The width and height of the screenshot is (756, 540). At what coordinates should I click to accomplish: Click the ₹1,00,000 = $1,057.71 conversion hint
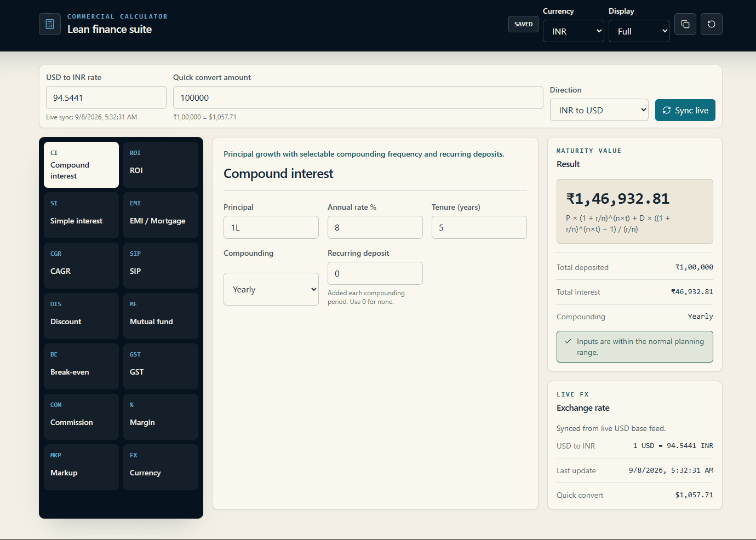point(205,117)
